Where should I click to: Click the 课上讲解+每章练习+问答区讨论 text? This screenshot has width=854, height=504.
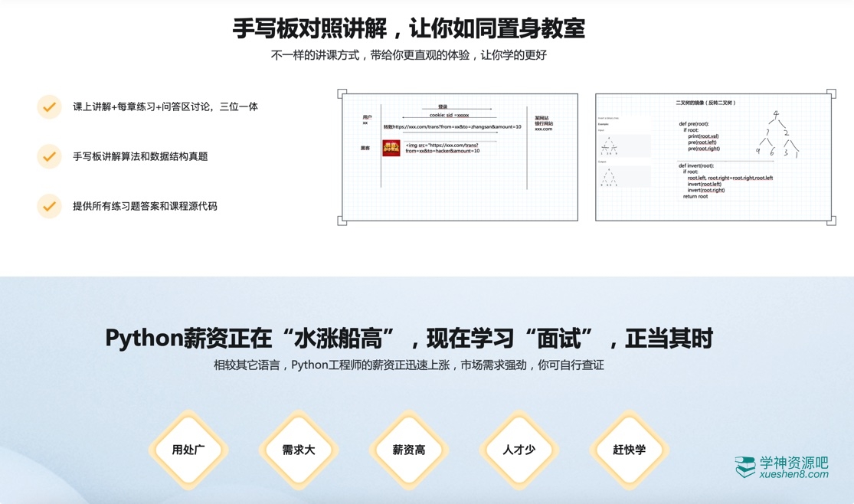point(165,106)
